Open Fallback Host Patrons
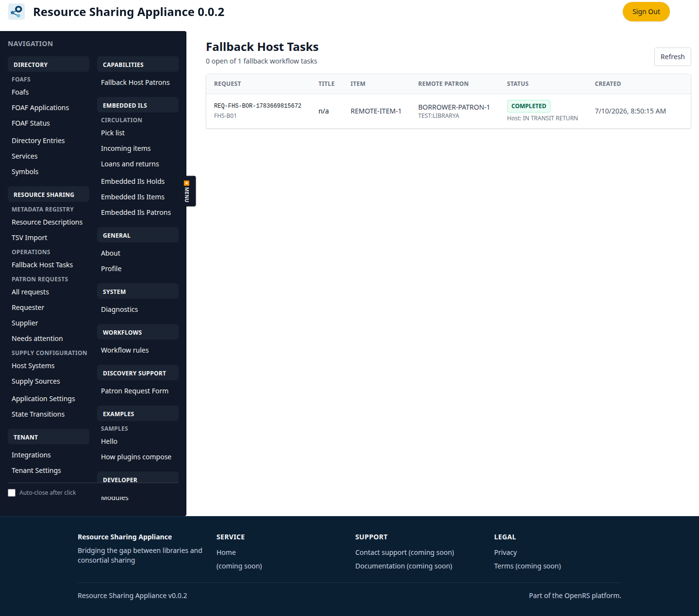The image size is (699, 616). (x=135, y=82)
